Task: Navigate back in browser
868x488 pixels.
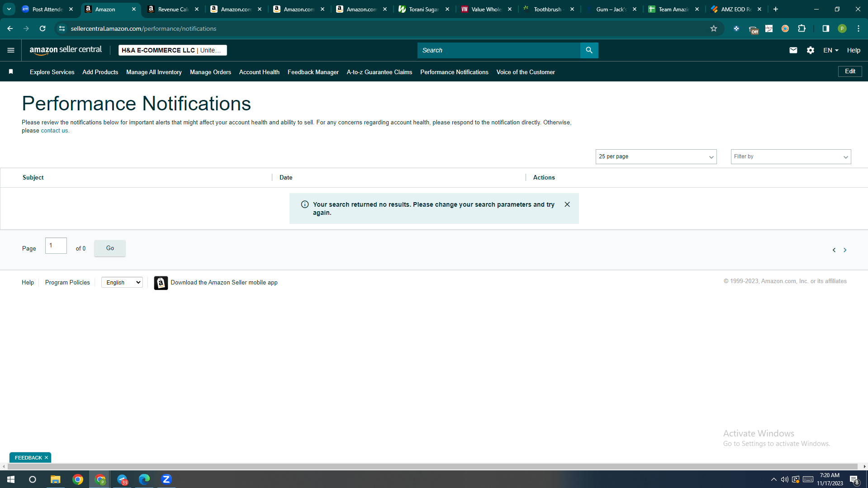Action: point(10,28)
